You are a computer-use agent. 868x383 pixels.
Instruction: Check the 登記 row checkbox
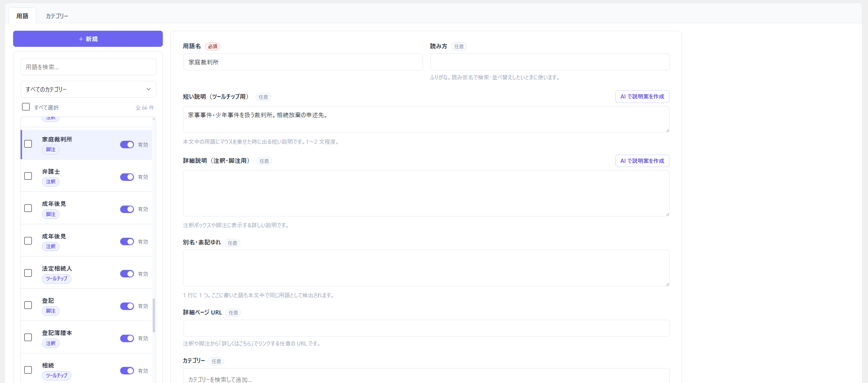click(x=28, y=305)
